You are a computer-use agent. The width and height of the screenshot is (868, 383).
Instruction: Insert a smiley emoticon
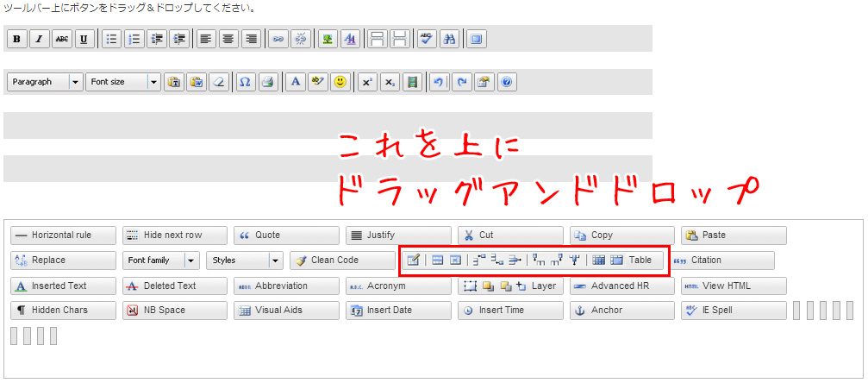click(x=340, y=82)
